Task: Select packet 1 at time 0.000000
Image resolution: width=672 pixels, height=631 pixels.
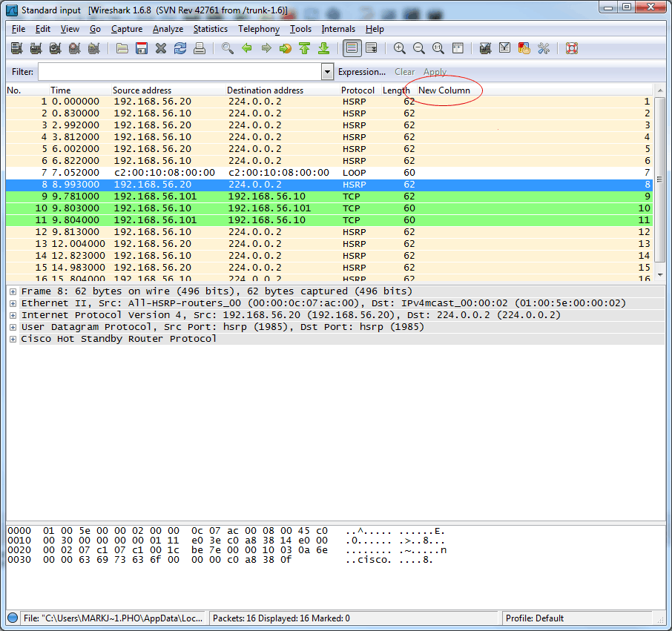Action: (x=329, y=102)
